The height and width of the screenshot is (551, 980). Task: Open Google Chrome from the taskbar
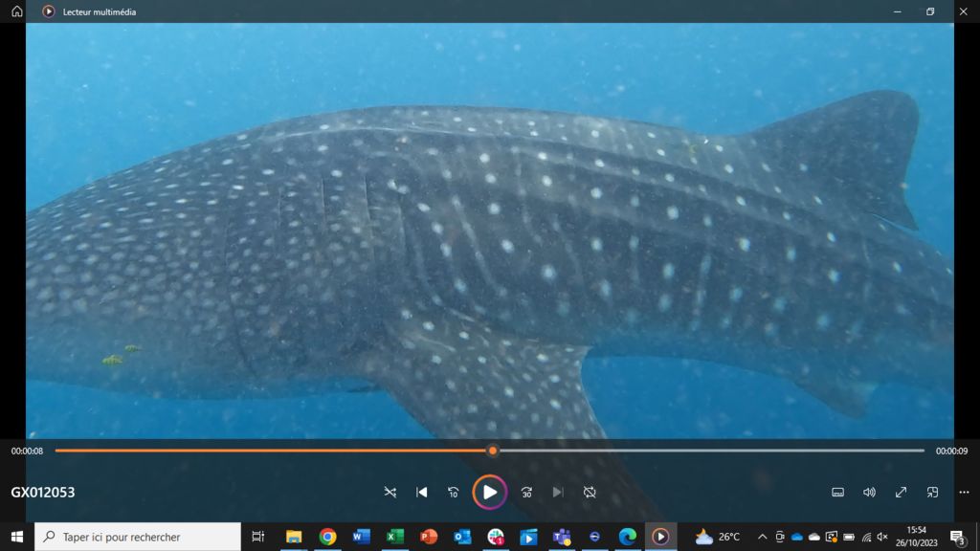(x=327, y=537)
